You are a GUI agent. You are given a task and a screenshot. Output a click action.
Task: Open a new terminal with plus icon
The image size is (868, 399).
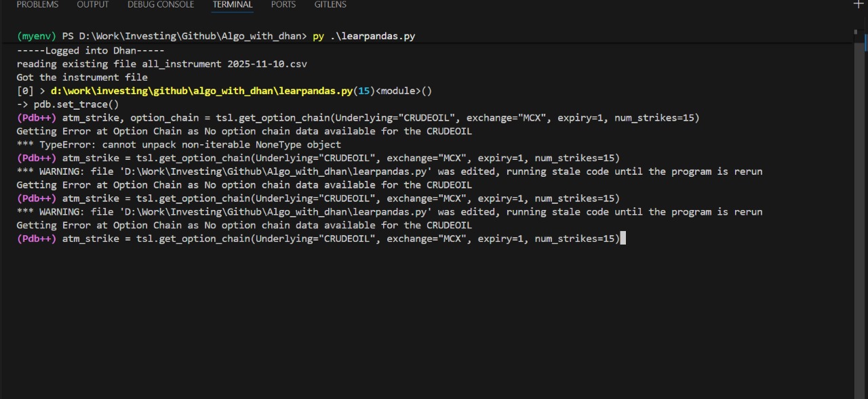click(x=859, y=4)
